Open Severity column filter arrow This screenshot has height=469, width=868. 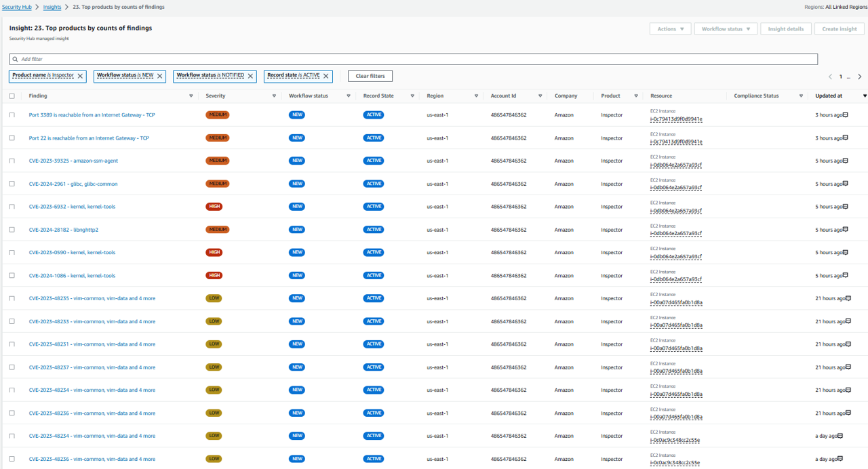(274, 96)
